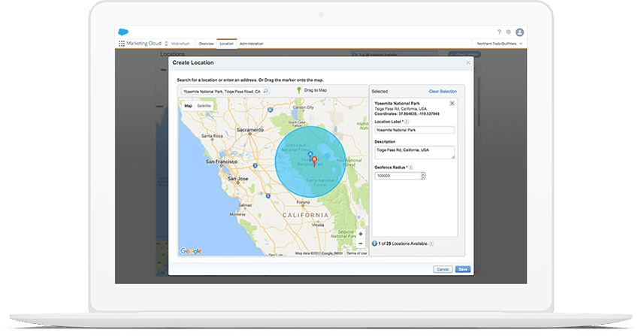Click the Save button

463,269
